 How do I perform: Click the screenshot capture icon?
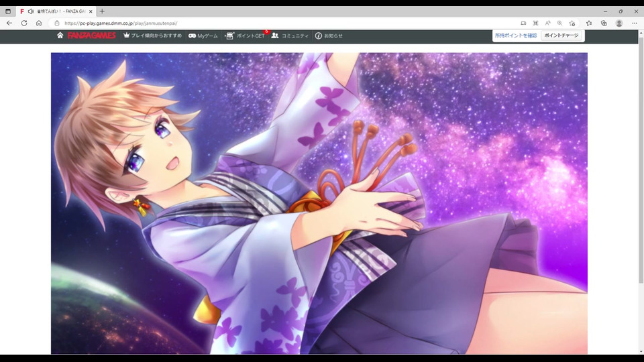(x=535, y=23)
